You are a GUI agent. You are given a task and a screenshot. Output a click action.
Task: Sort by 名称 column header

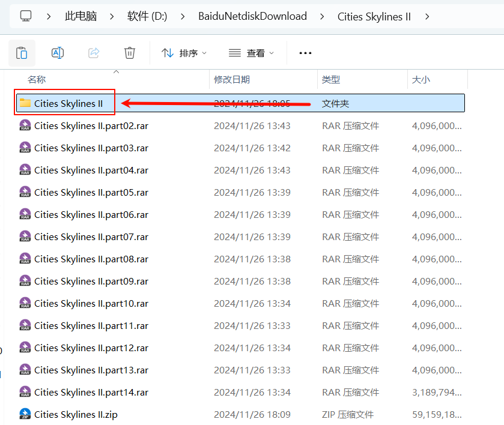tap(37, 79)
